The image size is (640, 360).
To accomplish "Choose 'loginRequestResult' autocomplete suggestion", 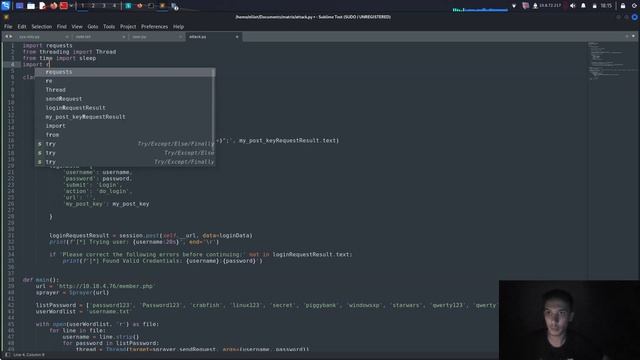I will [125, 108].
